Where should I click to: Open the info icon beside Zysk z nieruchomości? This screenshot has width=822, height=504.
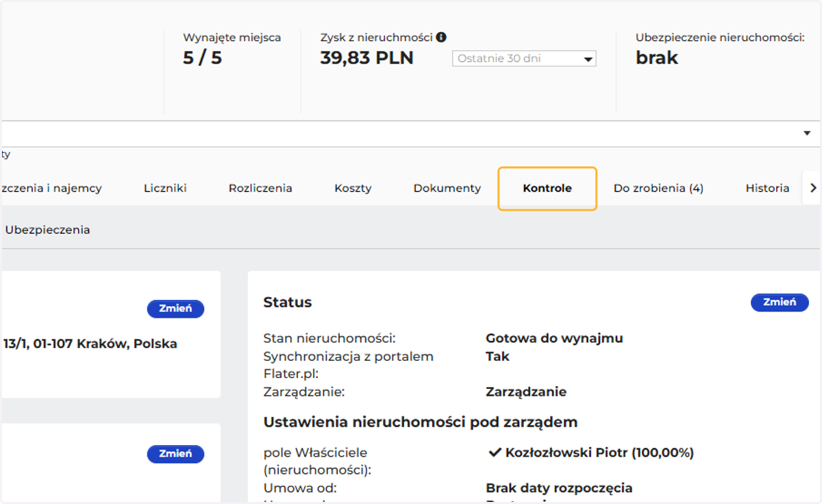pyautogui.click(x=441, y=38)
